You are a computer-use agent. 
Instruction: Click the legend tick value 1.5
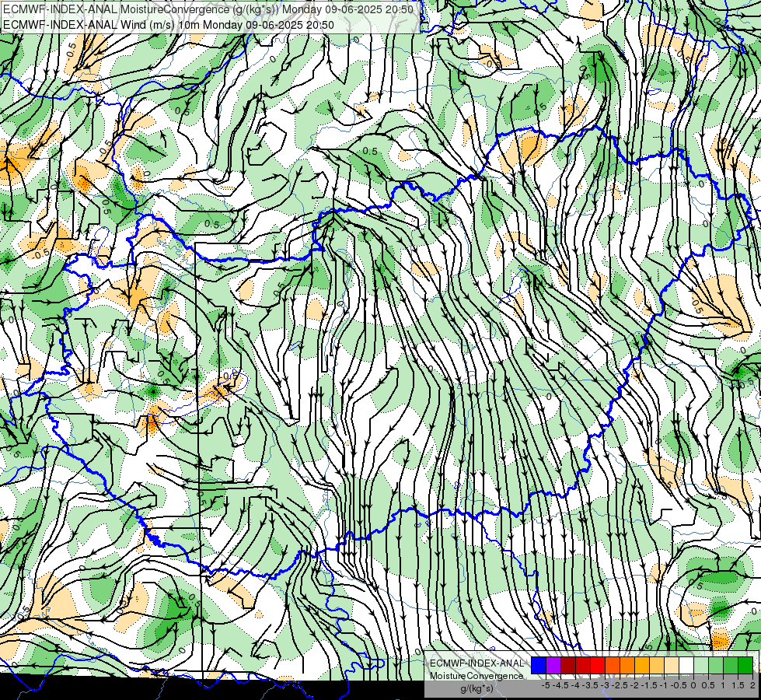click(738, 685)
